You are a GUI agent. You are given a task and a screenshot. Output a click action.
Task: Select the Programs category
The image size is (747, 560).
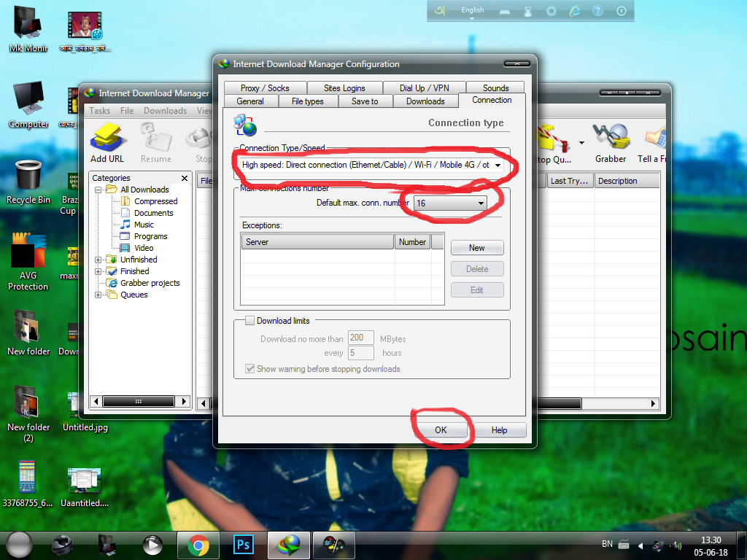tap(150, 236)
